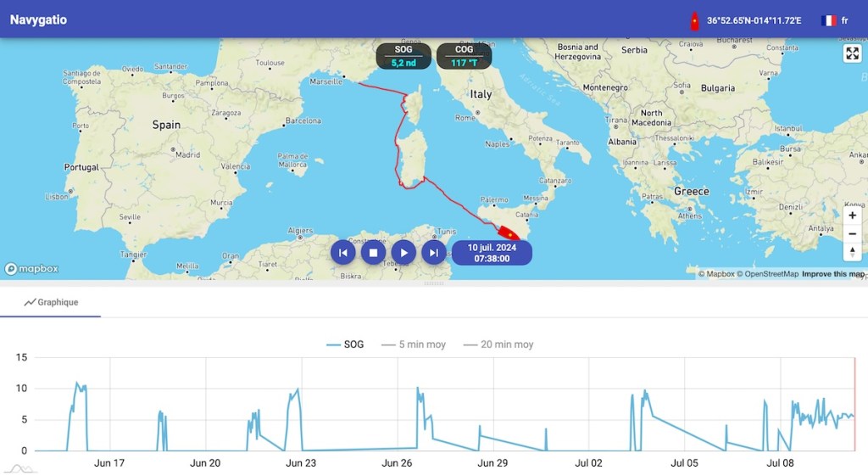Skip to the end of the track
This screenshot has height=476, width=868.
point(434,252)
